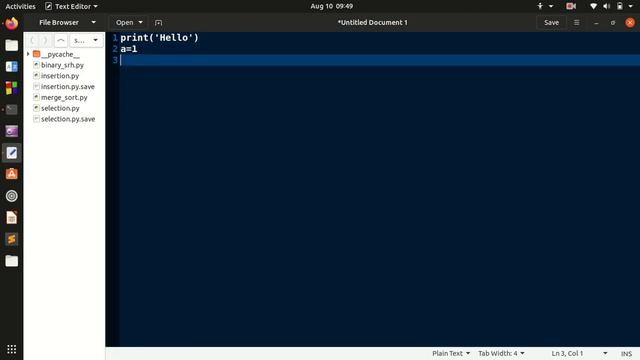Viewport: 640px width, 360px height.
Task: Open the colorful blocks app in dock
Action: [x=11, y=88]
